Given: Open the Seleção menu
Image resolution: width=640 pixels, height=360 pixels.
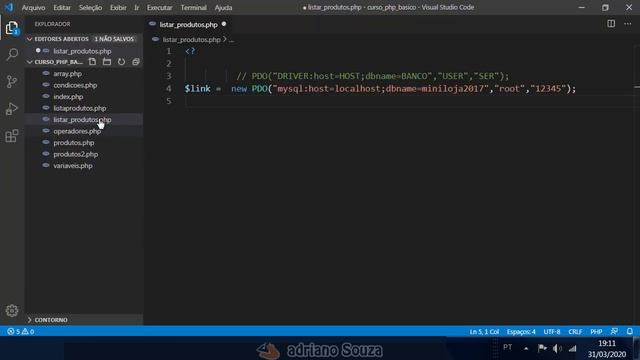Looking at the screenshot, I should click(90, 7).
